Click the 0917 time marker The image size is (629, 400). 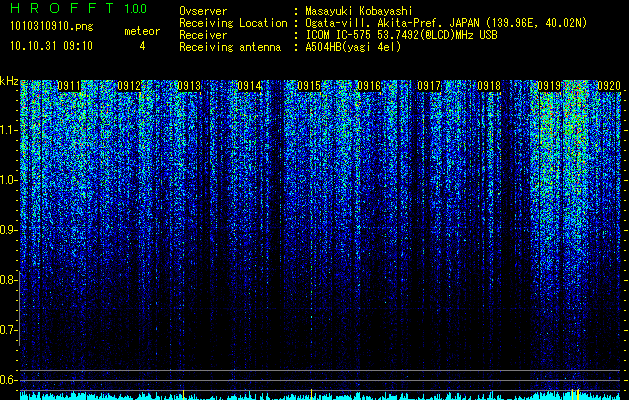click(x=429, y=86)
